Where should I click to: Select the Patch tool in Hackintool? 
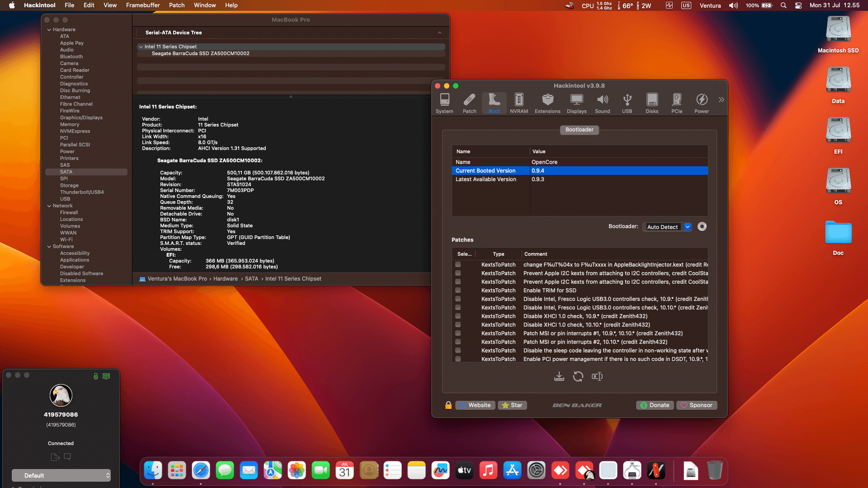469,103
